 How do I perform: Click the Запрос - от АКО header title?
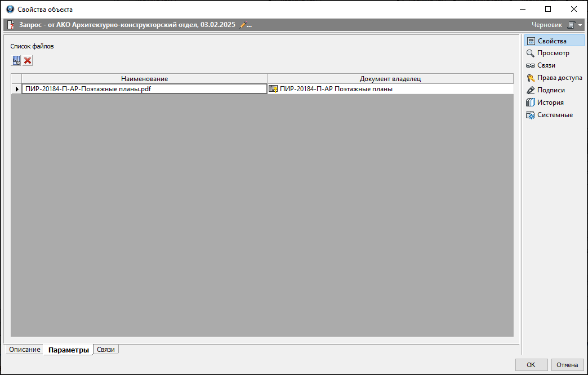[127, 25]
